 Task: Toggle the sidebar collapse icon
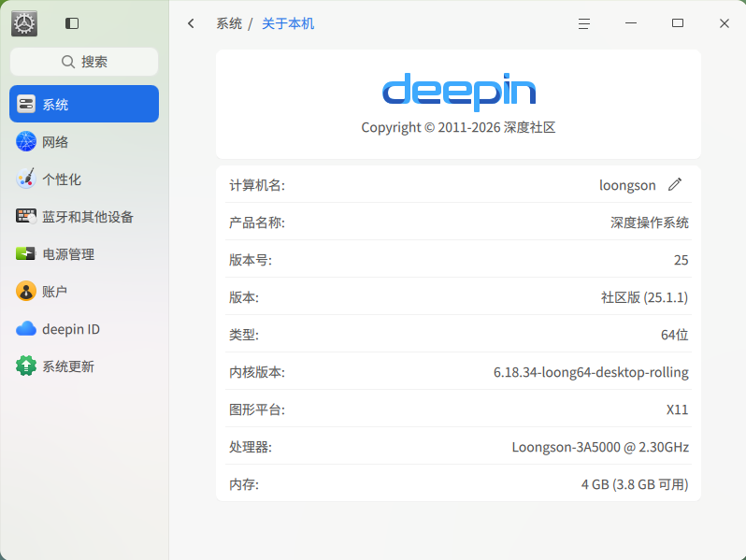click(x=72, y=23)
